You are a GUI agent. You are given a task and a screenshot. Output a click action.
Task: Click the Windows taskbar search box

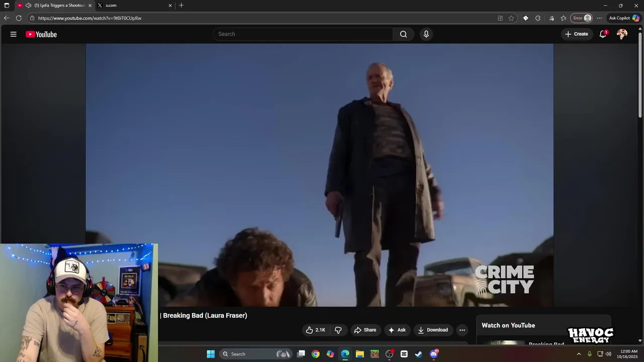(256, 354)
